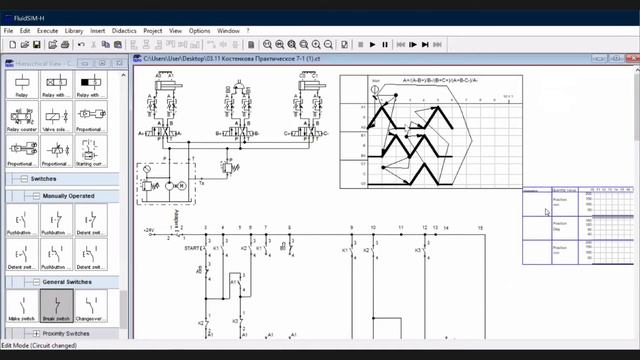Screen dimensions: 640x360
Task: Pick the Valve solenoid component
Action: point(56,118)
